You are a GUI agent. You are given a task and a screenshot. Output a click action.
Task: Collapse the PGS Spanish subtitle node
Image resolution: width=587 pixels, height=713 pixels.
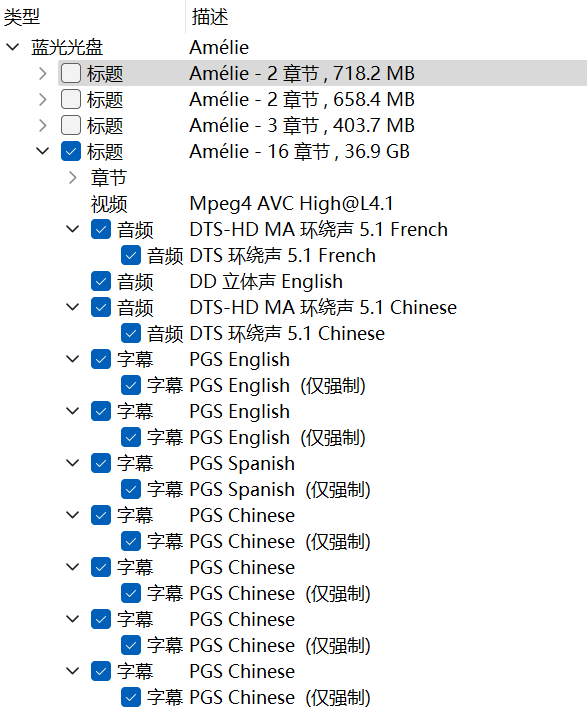point(73,463)
